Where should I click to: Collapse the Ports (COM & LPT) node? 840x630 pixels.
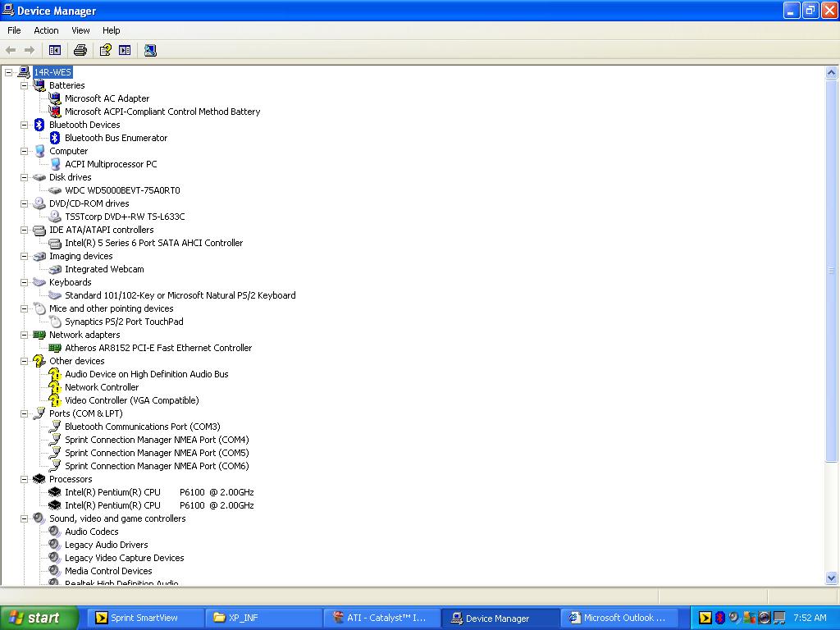[x=24, y=413]
